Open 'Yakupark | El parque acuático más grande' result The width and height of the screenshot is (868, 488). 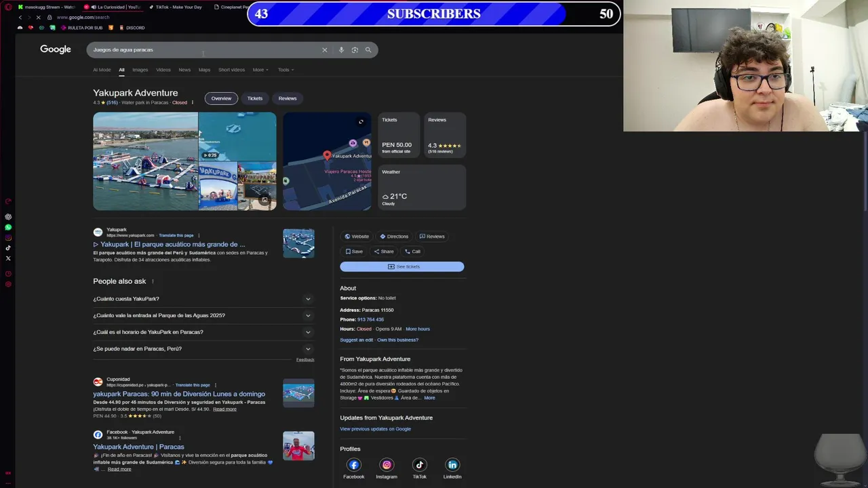(170, 244)
